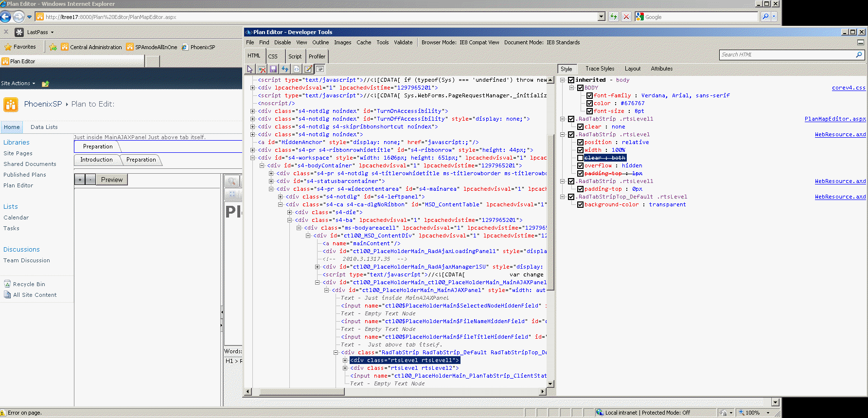Uncheck the 'background-color : transparent' checkbox
This screenshot has width=868, height=418.
[580, 204]
